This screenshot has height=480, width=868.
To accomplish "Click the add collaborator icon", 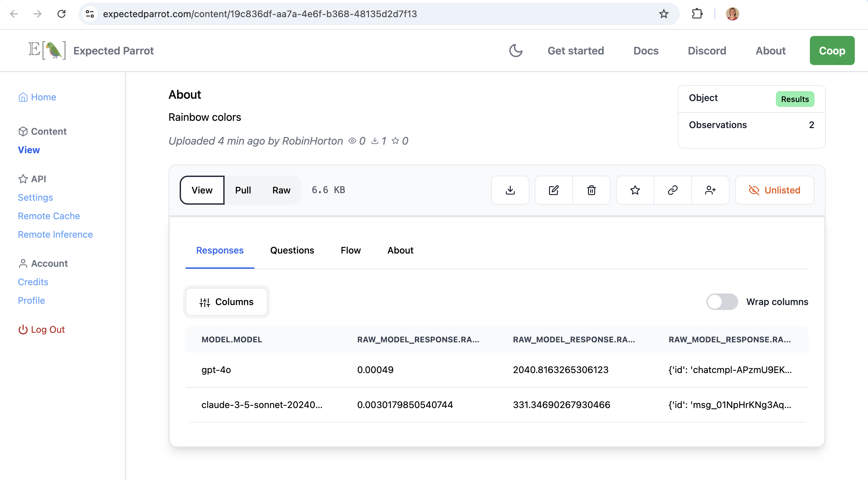I will click(710, 190).
